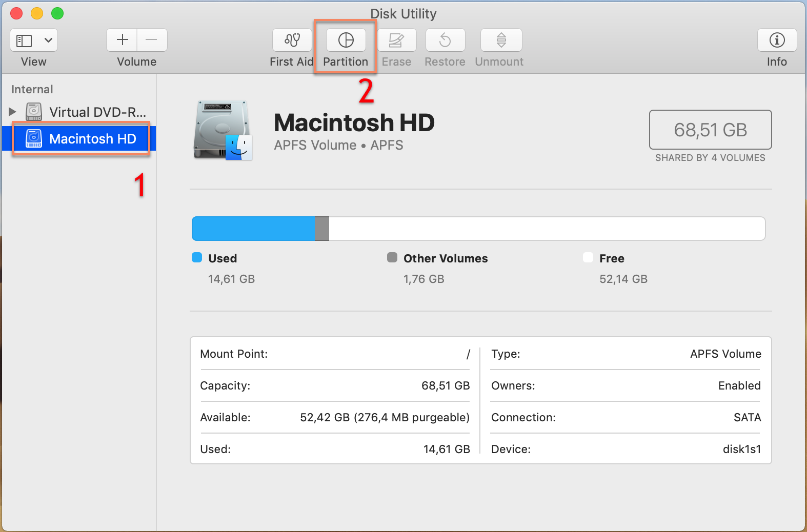Click the Partition pie-chart icon
This screenshot has height=532, width=807.
point(346,40)
